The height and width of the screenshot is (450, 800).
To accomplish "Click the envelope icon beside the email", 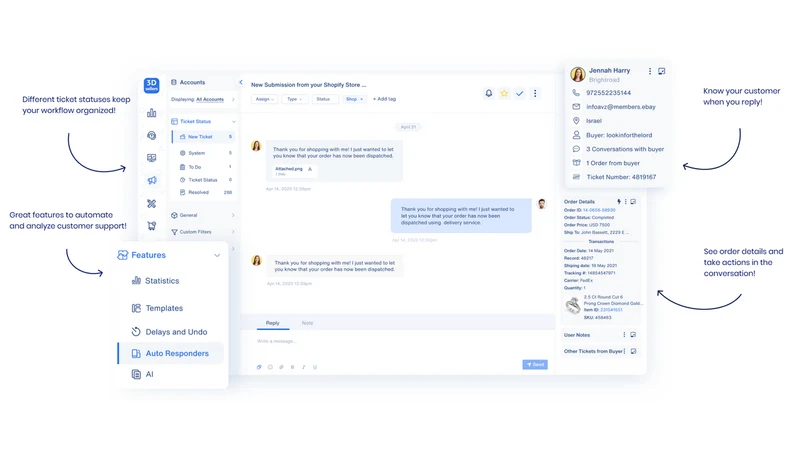I will click(x=576, y=107).
